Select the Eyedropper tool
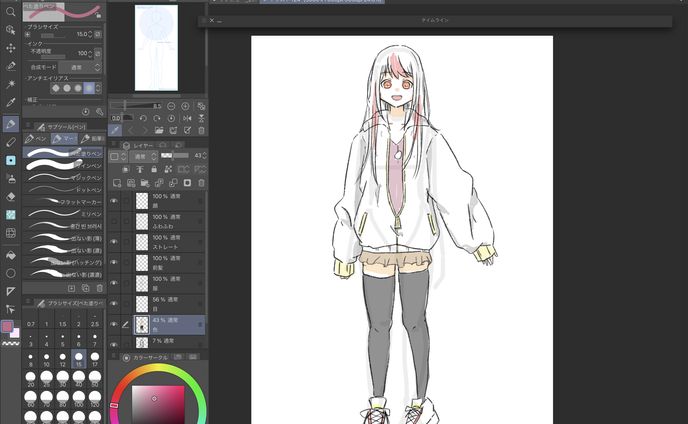 [11, 102]
